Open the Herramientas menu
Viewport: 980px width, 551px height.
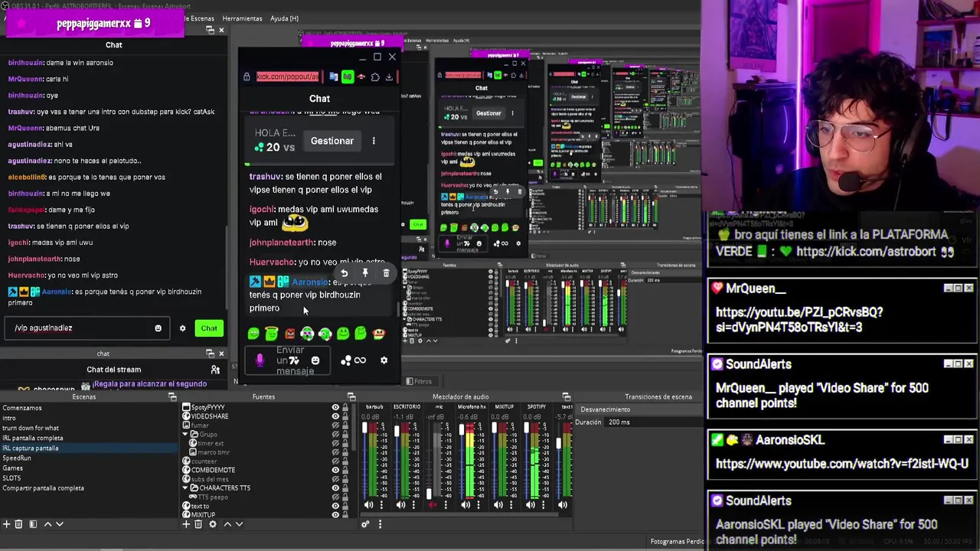242,18
